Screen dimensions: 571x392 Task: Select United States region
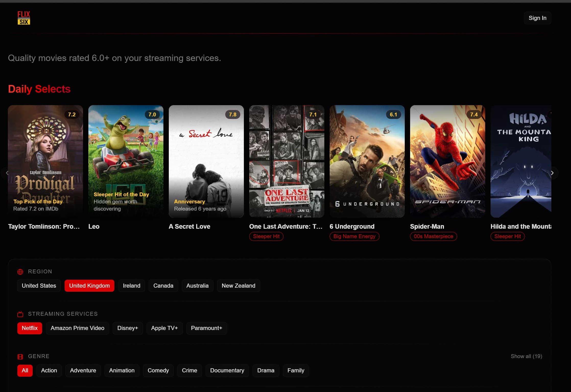(39, 286)
